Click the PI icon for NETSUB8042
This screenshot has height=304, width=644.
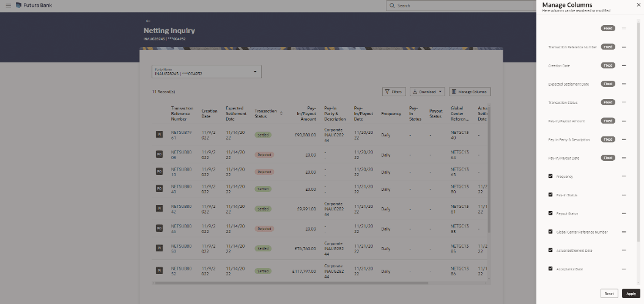coord(160,209)
